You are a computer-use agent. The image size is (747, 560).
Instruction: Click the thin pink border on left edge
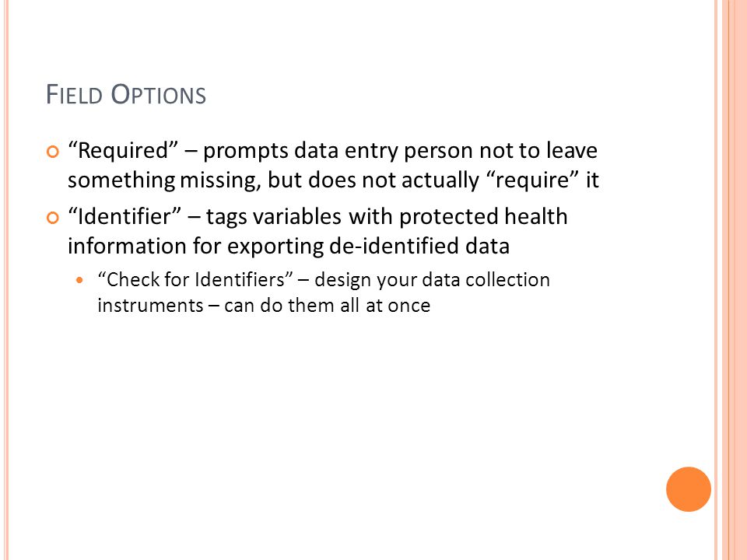pyautogui.click(x=6, y=280)
